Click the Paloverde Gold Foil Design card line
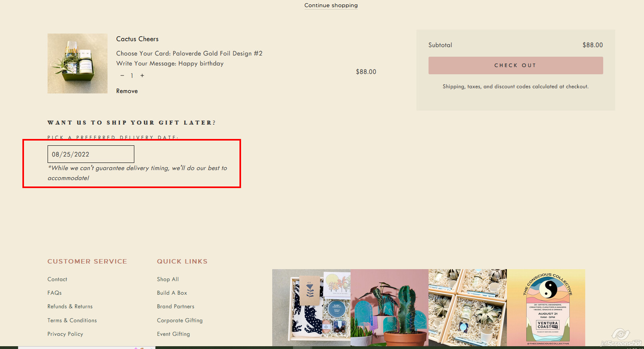Image resolution: width=644 pixels, height=349 pixels. pyautogui.click(x=189, y=54)
